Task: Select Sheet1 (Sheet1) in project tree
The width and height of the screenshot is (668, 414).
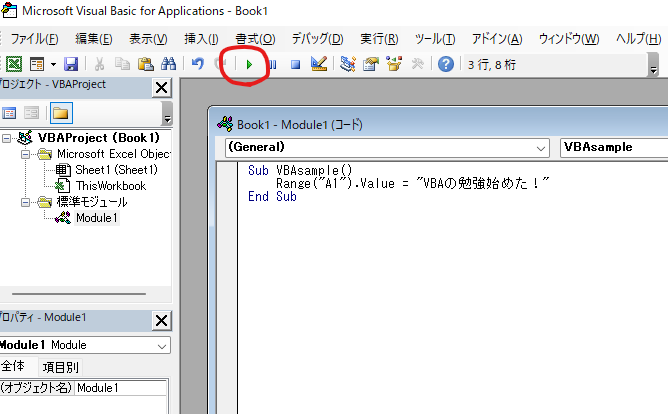Action: pos(116,170)
